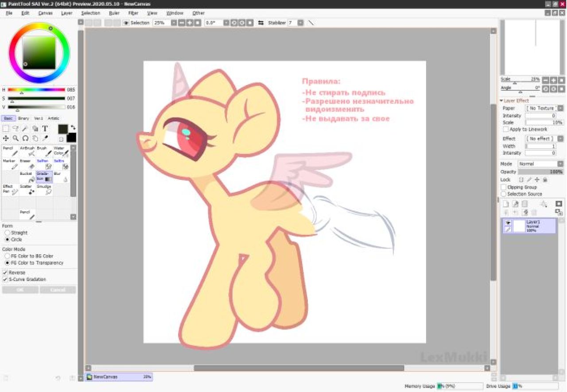567x392 pixels.
Task: Choose the Marker tool
Action: (10, 164)
